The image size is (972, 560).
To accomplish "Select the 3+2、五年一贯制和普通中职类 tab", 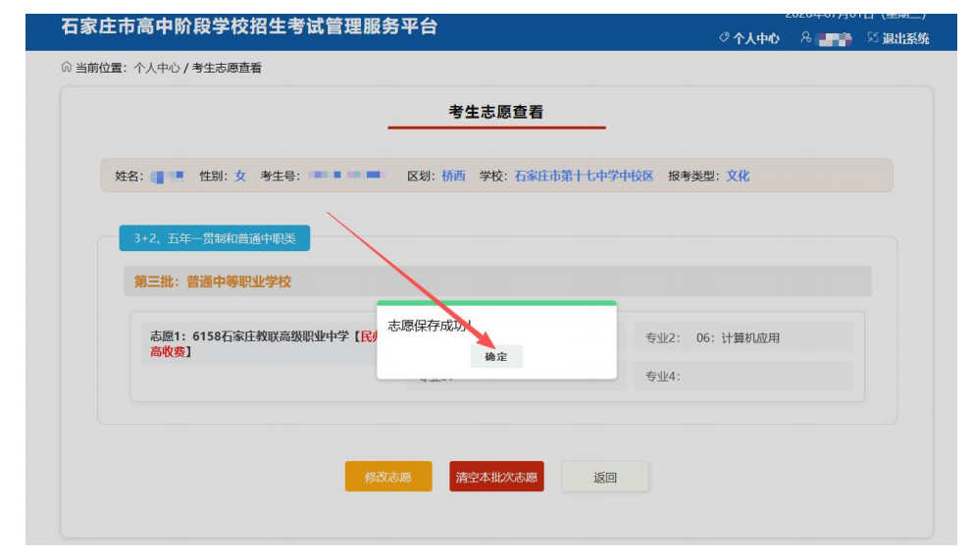I will coord(215,238).
